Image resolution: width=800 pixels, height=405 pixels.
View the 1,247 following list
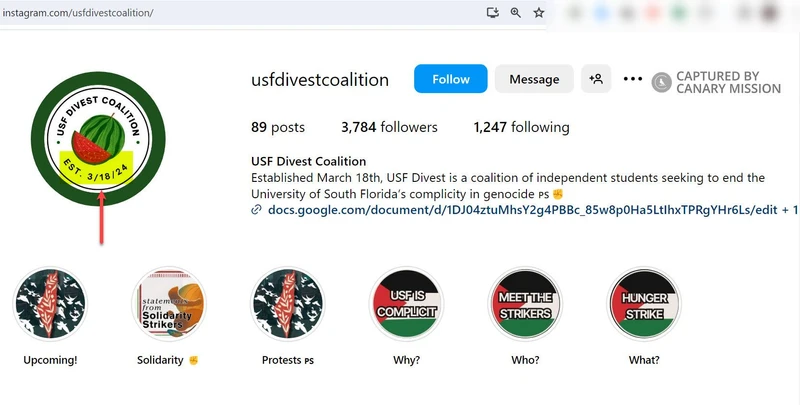(x=521, y=128)
